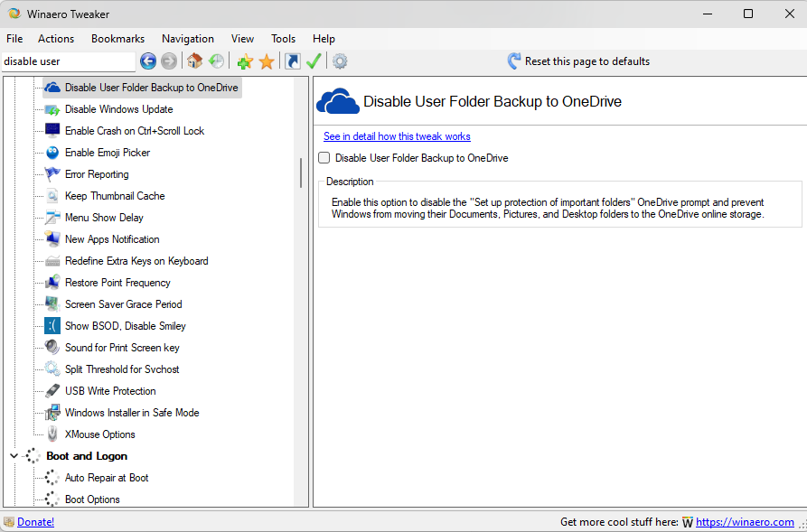
Task: Click the Menu Show Delay icon
Action: click(52, 218)
